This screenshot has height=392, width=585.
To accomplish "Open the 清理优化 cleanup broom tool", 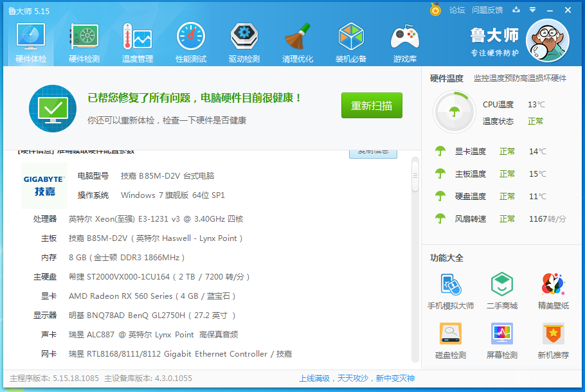I will 298,43.
